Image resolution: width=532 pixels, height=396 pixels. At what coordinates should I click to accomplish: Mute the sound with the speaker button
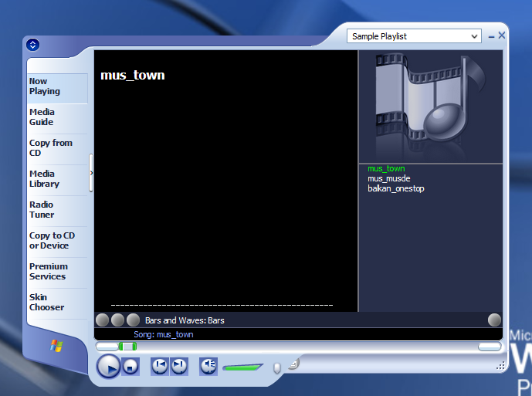(208, 366)
